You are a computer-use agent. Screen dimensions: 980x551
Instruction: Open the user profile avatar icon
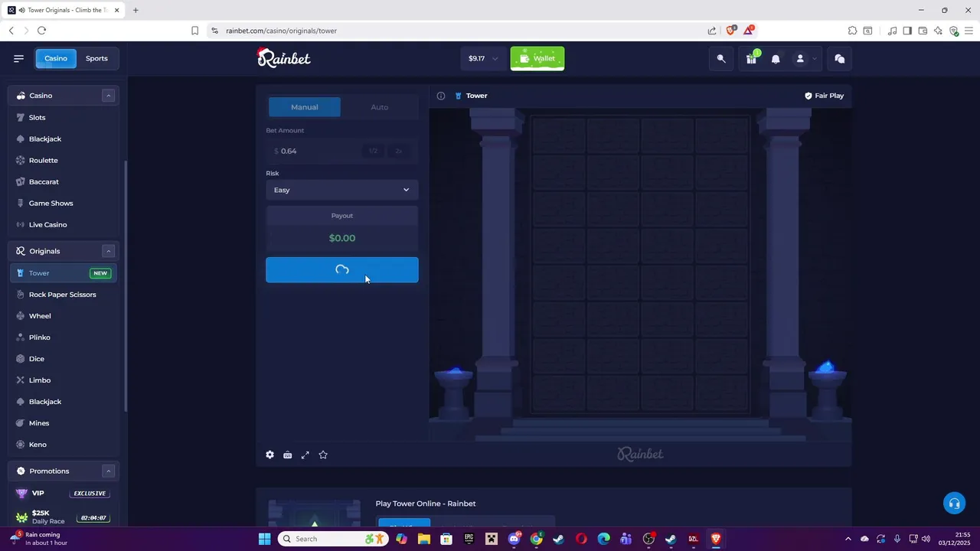tap(800, 59)
